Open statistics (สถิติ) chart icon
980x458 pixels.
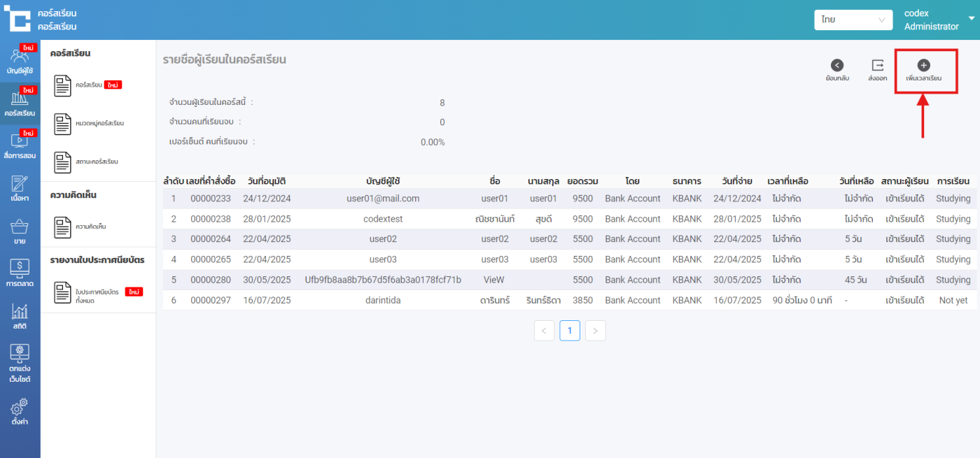pyautogui.click(x=20, y=317)
